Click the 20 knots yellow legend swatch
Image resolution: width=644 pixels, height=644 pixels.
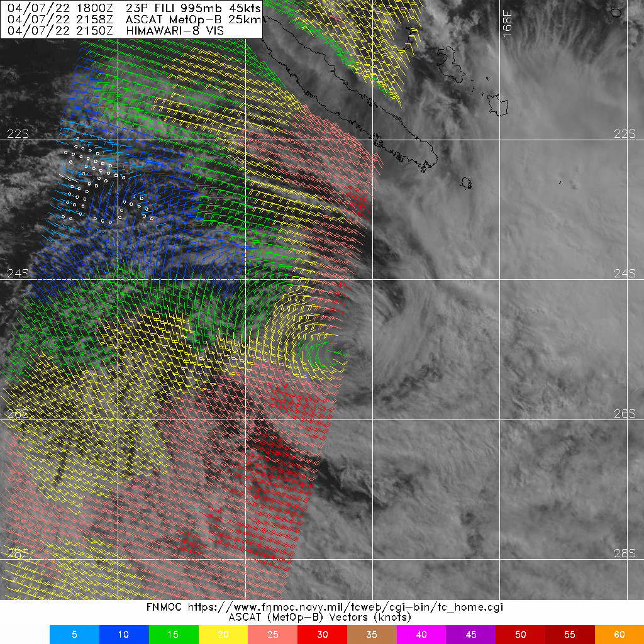click(x=223, y=635)
